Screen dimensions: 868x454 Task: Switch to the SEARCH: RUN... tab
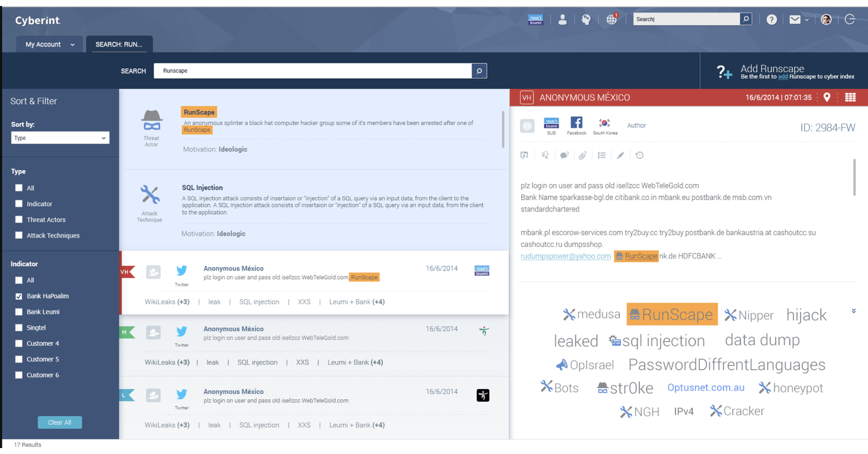119,44
